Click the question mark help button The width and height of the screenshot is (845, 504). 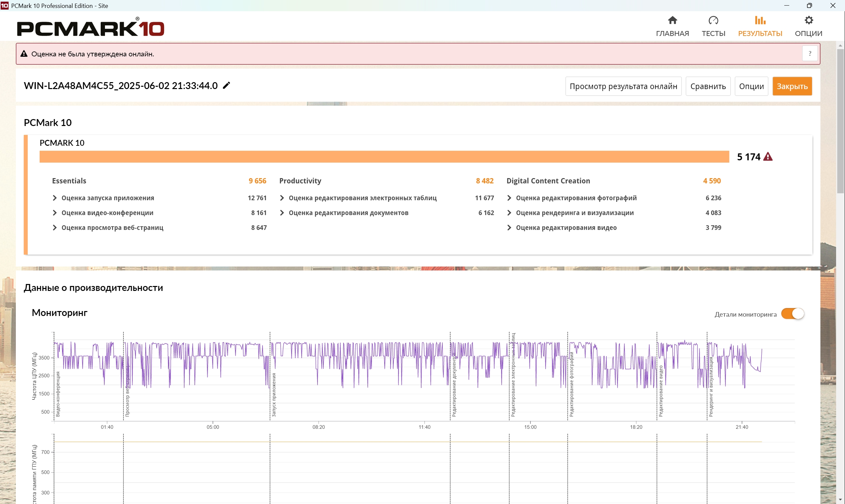pos(810,54)
